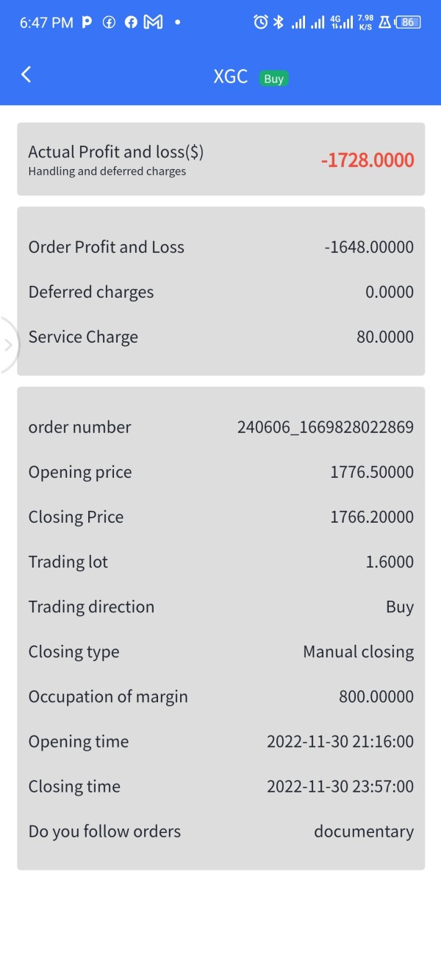Tap the Service Charge value 80.0000
The image size is (441, 980).
point(385,337)
